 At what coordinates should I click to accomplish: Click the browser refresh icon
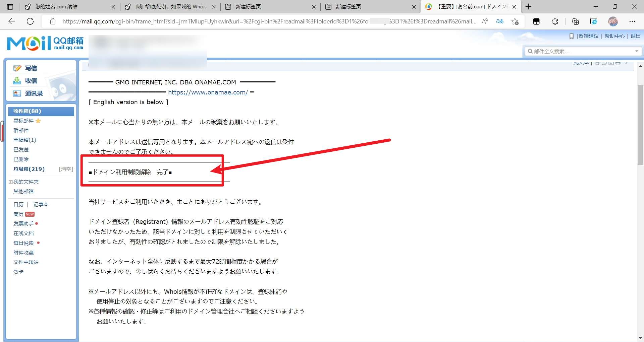pos(30,21)
